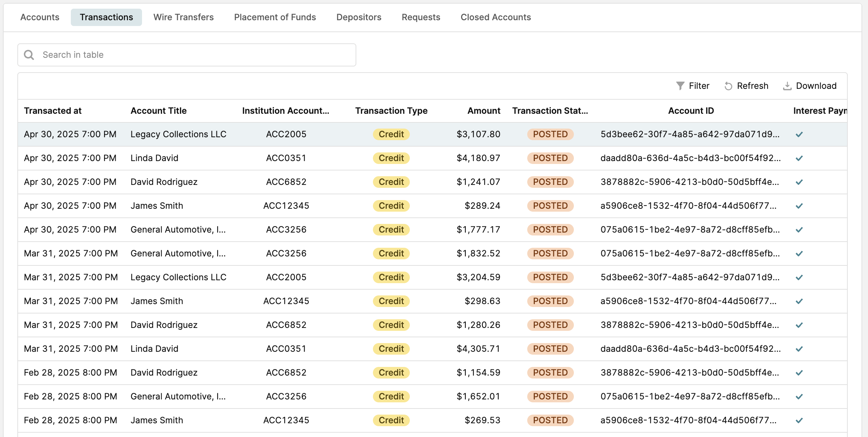Open Placement of Funds tab

tap(275, 17)
